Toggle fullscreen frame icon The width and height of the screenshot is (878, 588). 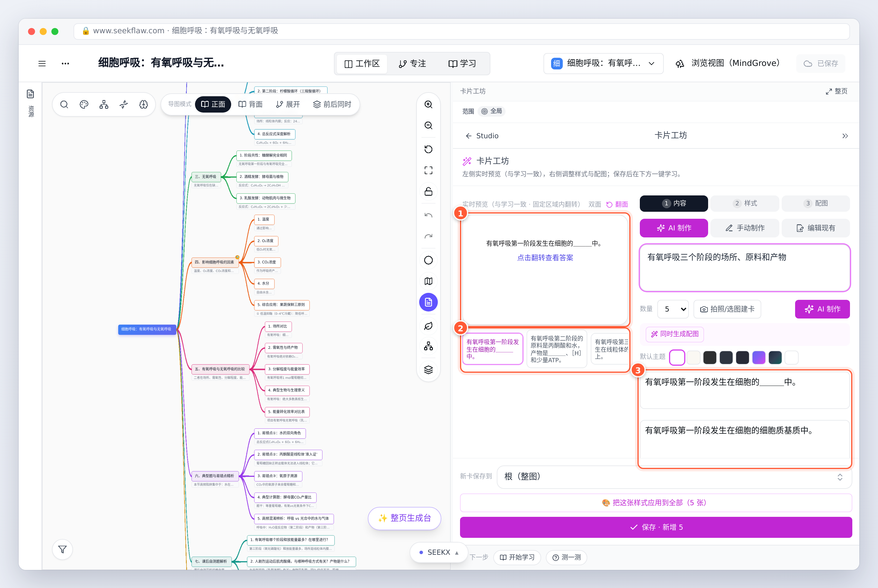(x=428, y=170)
